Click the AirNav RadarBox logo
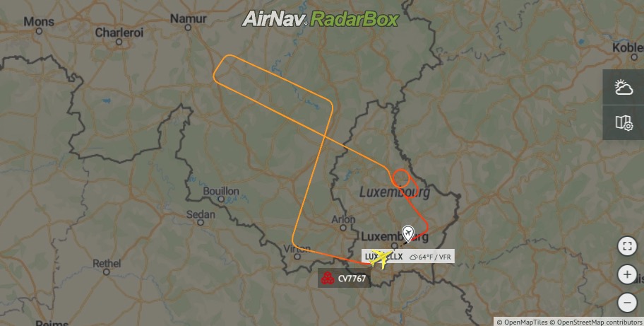This screenshot has height=326, width=644. (321, 19)
